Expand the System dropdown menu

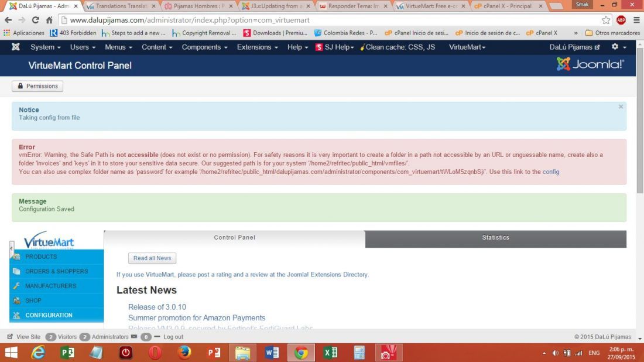[x=45, y=47]
